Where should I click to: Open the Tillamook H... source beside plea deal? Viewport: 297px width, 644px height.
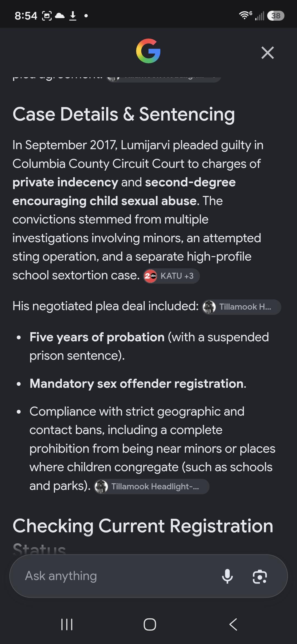[x=241, y=307]
